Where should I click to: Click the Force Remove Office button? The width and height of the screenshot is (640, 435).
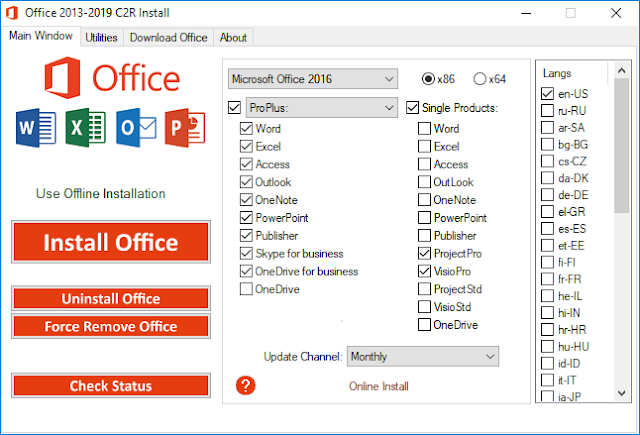[111, 326]
